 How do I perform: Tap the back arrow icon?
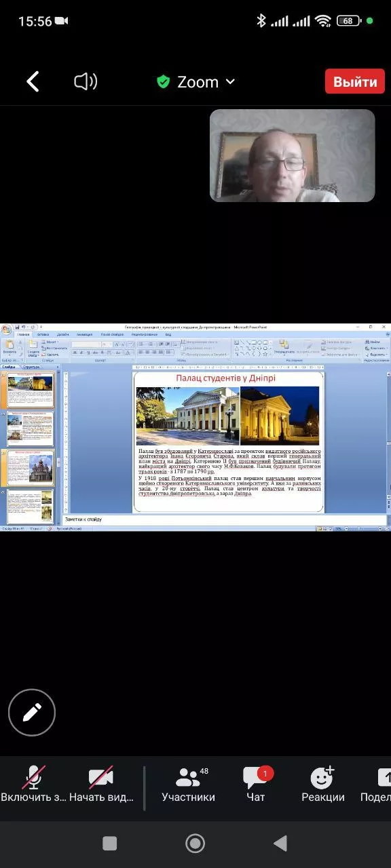33,82
